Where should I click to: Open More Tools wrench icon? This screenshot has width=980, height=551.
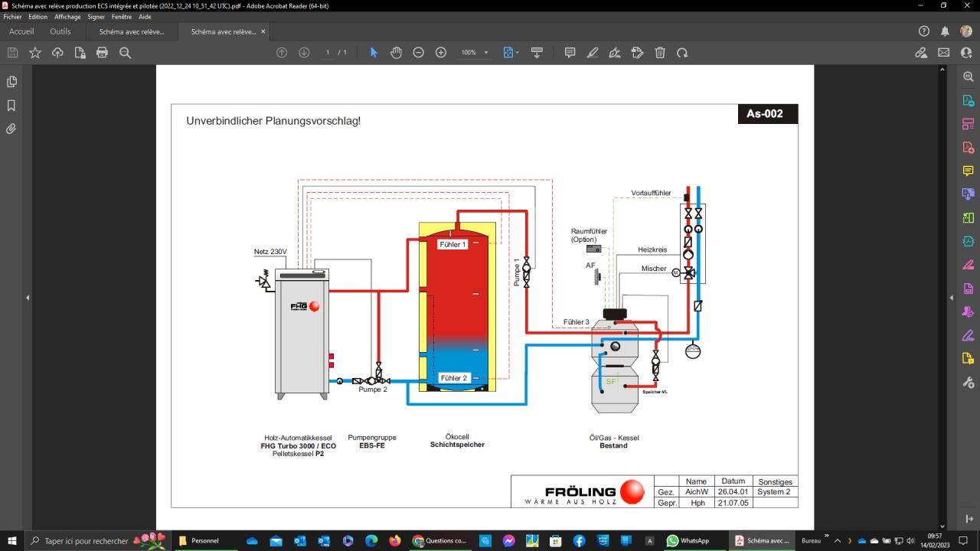[969, 382]
